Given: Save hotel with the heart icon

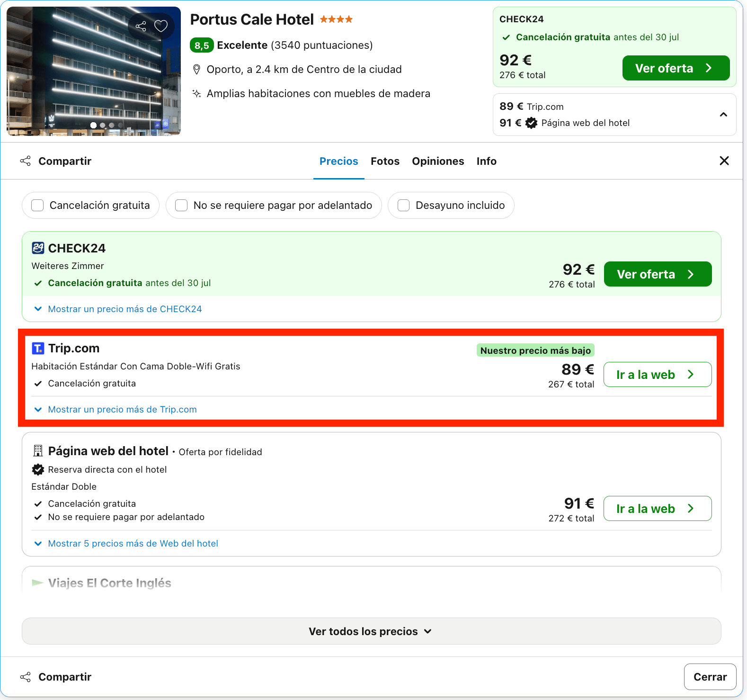Looking at the screenshot, I should (x=161, y=26).
